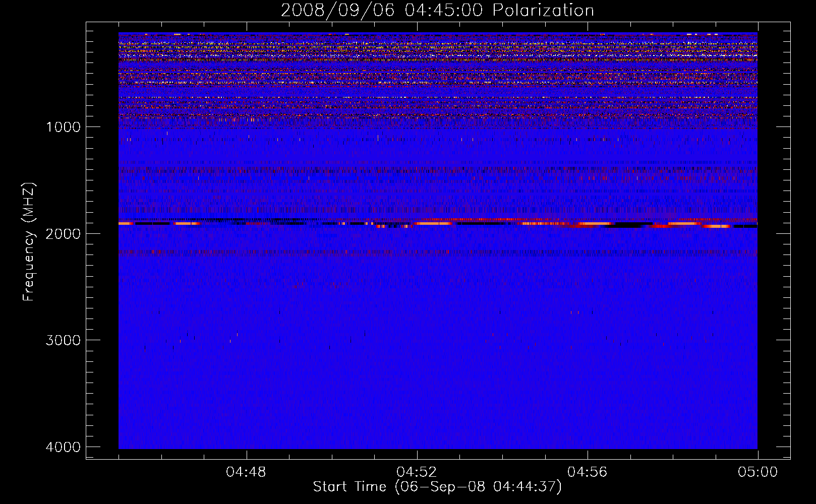Click the 05:00 time tick label
This screenshot has width=816, height=504.
(x=757, y=472)
